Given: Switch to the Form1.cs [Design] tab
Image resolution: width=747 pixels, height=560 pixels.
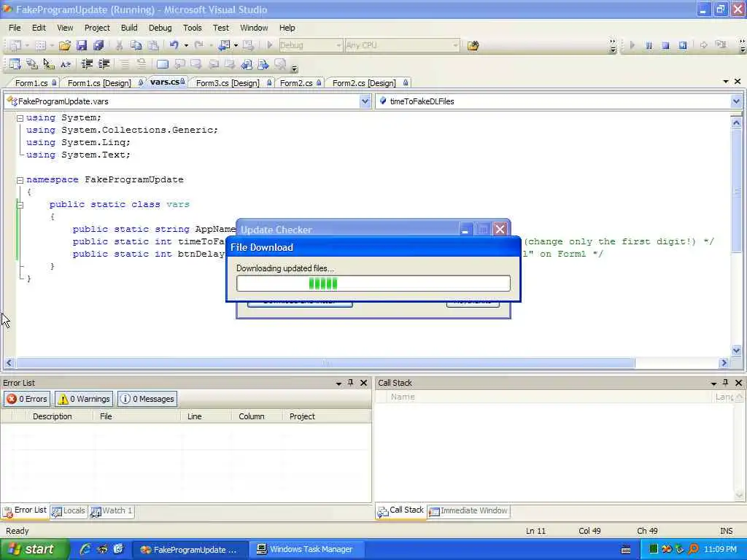Looking at the screenshot, I should (x=99, y=83).
